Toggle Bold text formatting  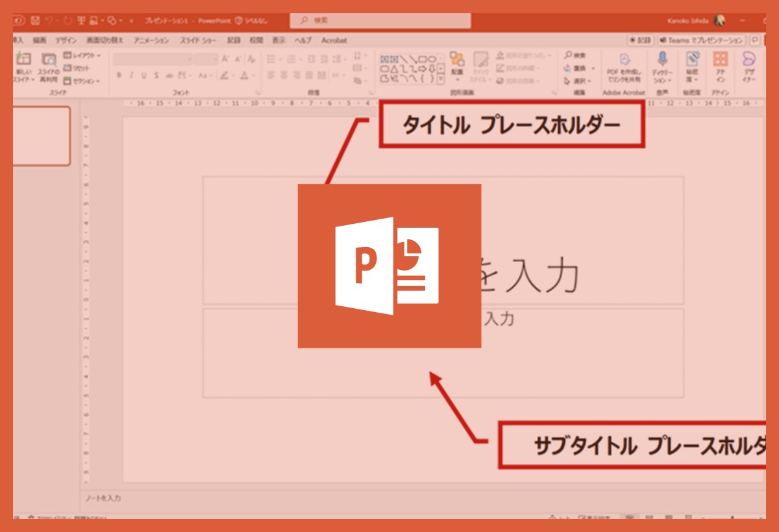119,75
